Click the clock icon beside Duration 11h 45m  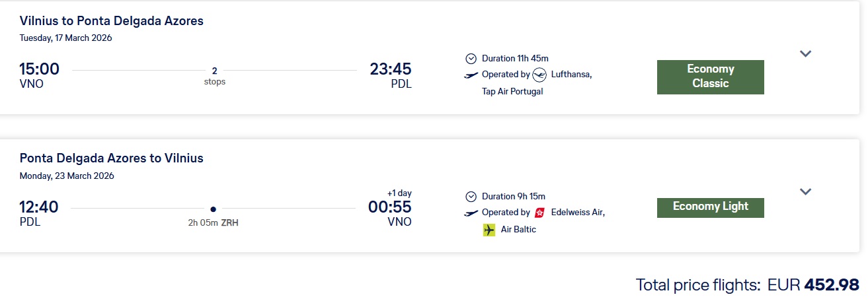pyautogui.click(x=471, y=58)
